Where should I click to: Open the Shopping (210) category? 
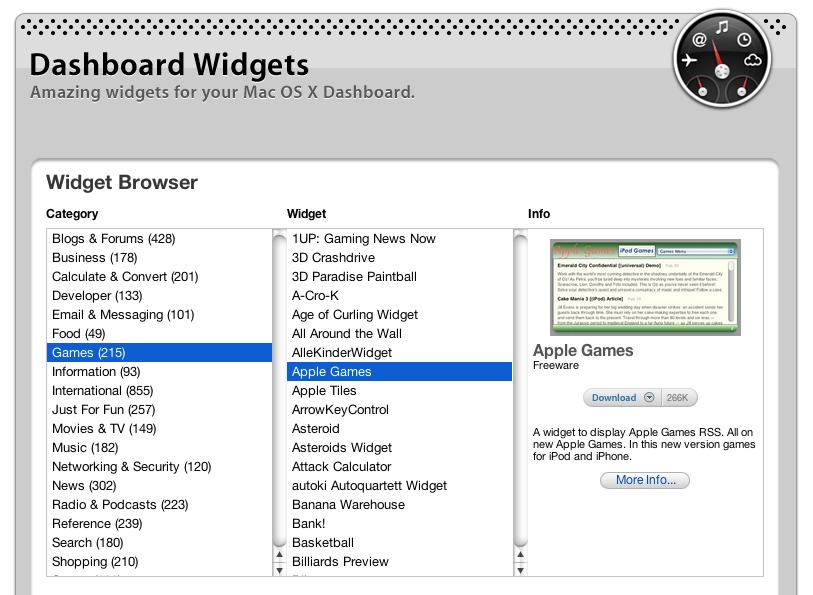[x=159, y=562]
